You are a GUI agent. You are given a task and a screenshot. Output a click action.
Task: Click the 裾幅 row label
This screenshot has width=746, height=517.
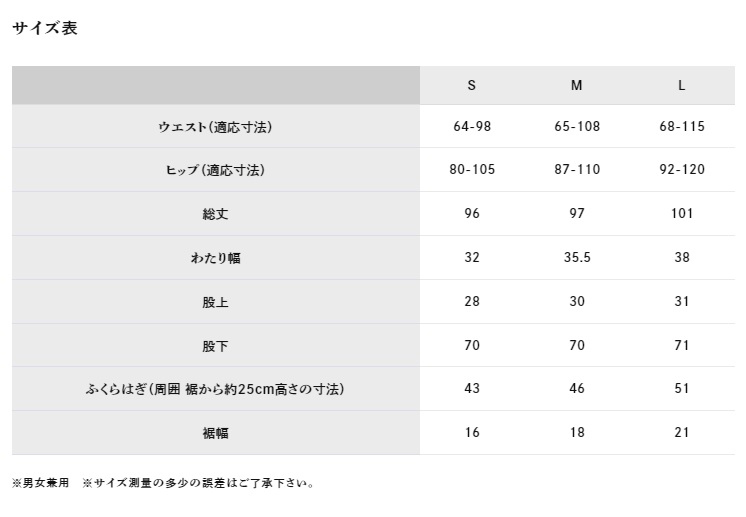215,433
